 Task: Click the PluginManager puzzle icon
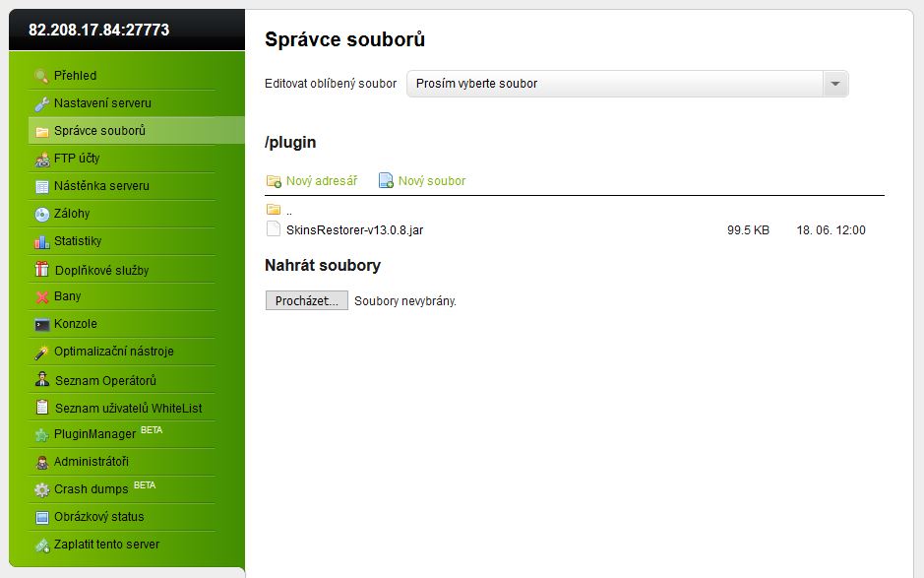41,434
